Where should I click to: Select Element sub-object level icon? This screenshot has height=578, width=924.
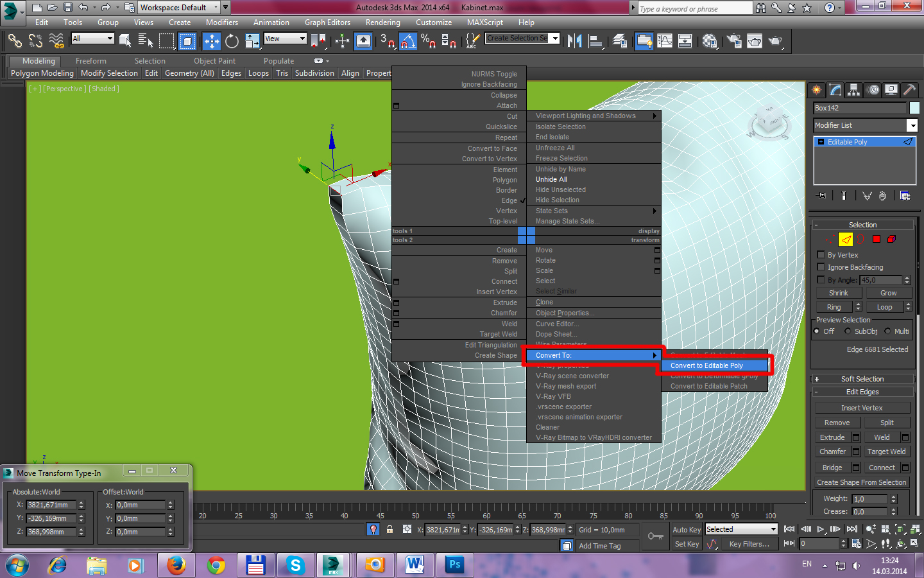[x=891, y=240]
